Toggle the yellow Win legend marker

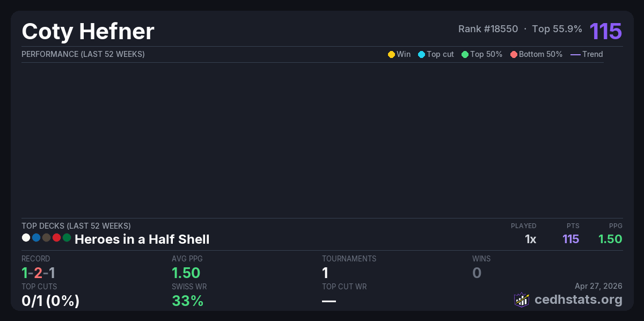(391, 54)
